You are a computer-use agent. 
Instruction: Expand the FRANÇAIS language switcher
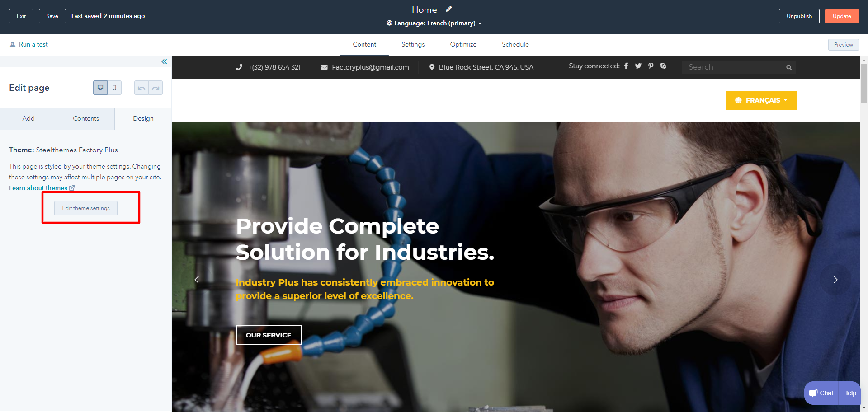761,100
